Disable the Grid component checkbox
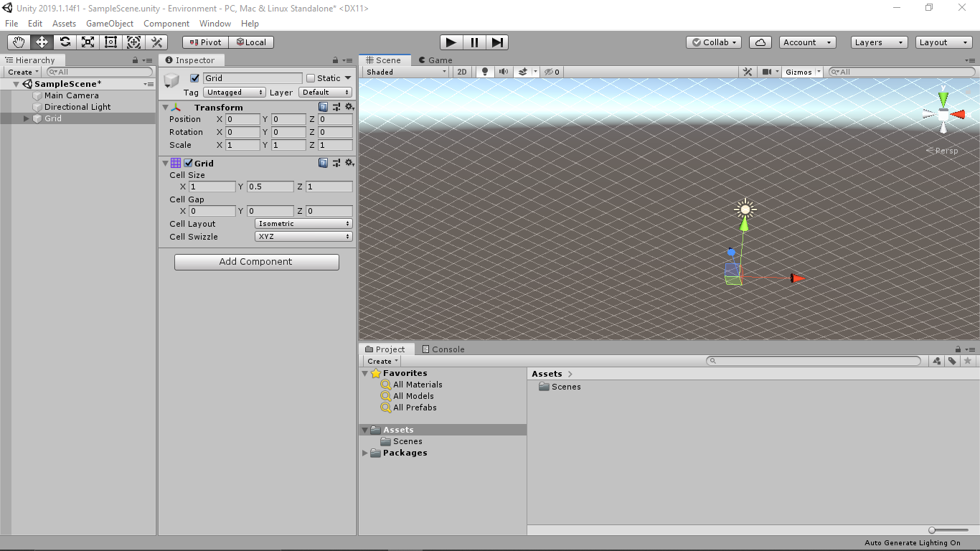The width and height of the screenshot is (980, 551). pyautogui.click(x=188, y=163)
